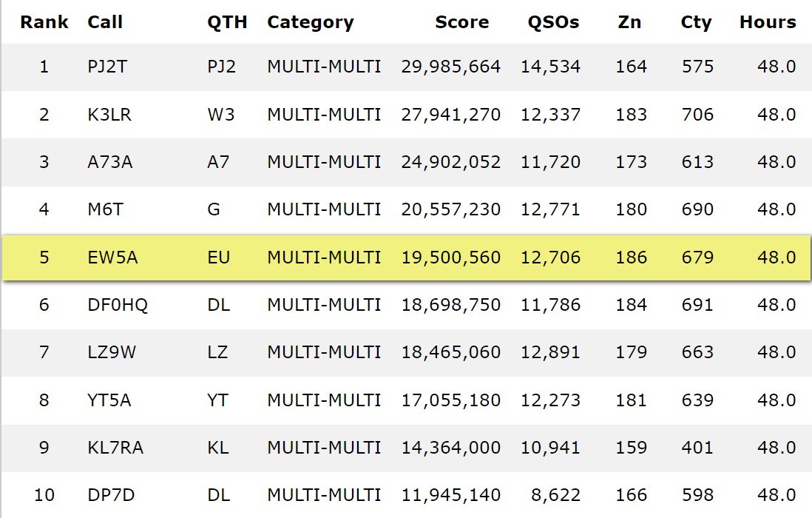The image size is (812, 518).
Task: Click the M6T callsign
Action: point(105,209)
